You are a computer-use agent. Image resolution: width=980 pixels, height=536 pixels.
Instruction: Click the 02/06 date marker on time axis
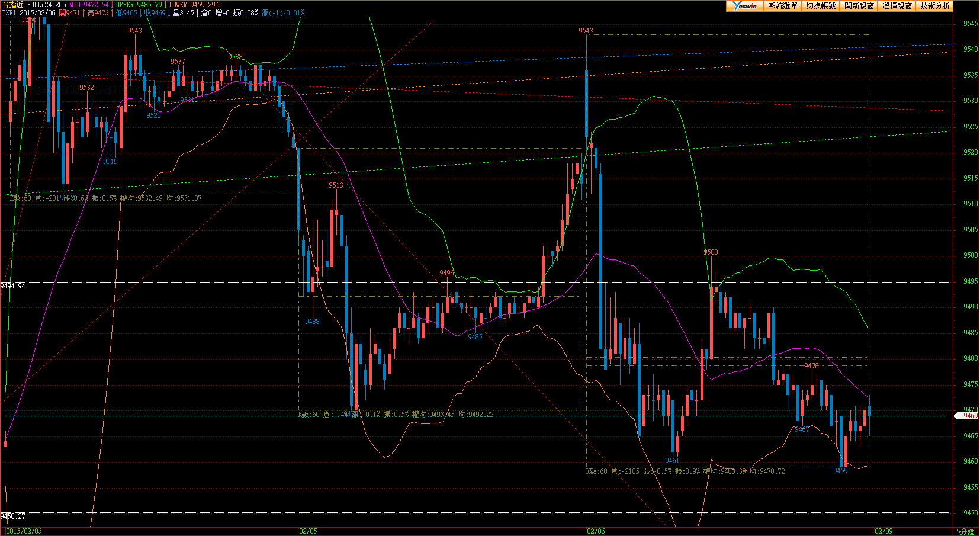pyautogui.click(x=596, y=531)
